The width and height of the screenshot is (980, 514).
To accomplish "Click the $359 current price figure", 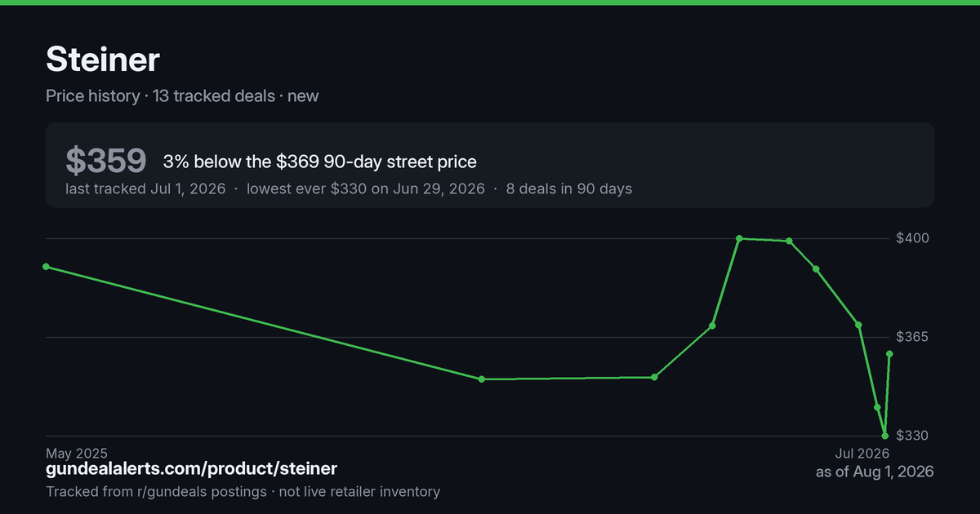I will [x=106, y=161].
